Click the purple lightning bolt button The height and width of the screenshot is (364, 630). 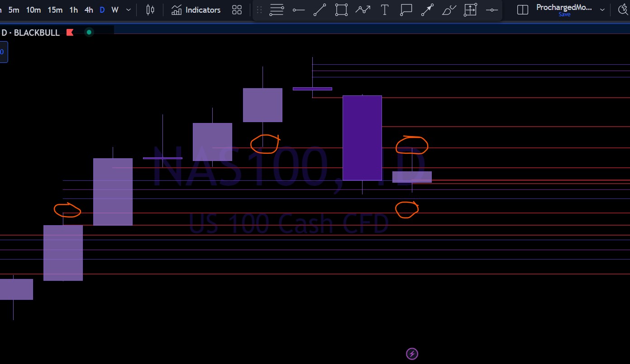pyautogui.click(x=412, y=354)
